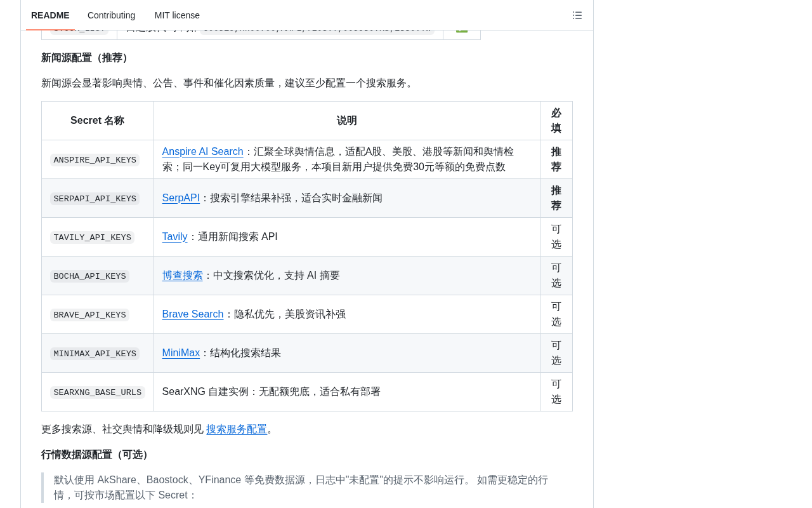Click 可选 in the TAVILY_API_KEYS row
Viewport: 812px width, 508px height.
[x=556, y=237]
